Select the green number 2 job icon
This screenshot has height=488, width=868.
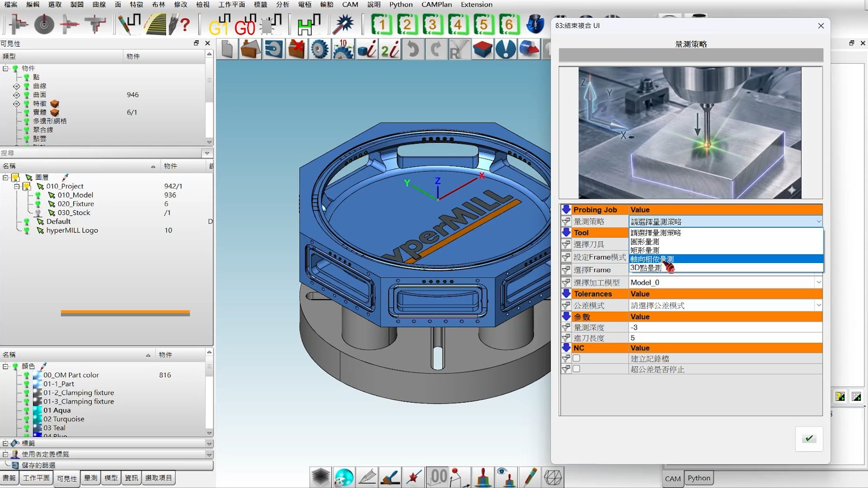pos(407,24)
